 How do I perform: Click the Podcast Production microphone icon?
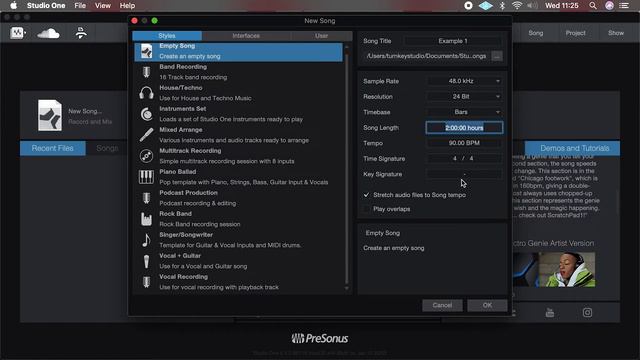(x=146, y=198)
